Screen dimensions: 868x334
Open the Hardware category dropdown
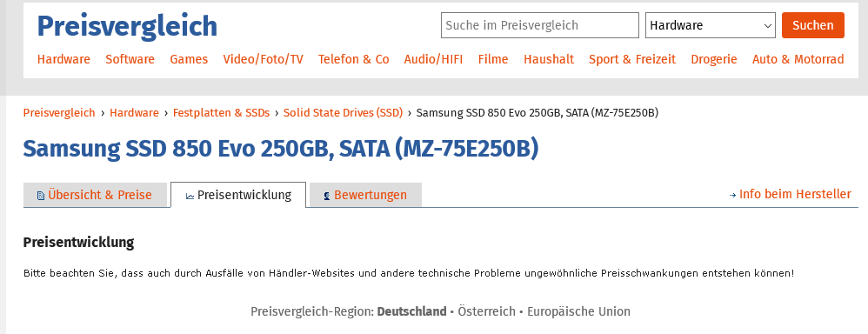711,25
